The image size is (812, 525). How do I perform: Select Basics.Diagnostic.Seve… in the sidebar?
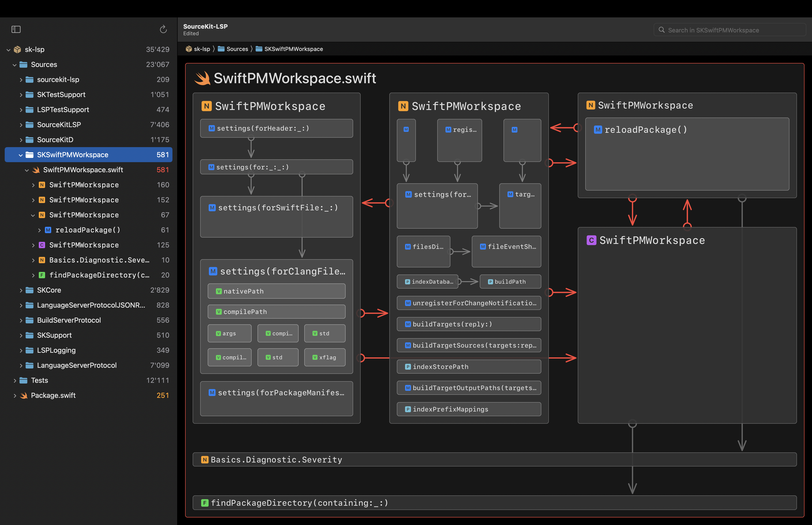click(x=89, y=260)
